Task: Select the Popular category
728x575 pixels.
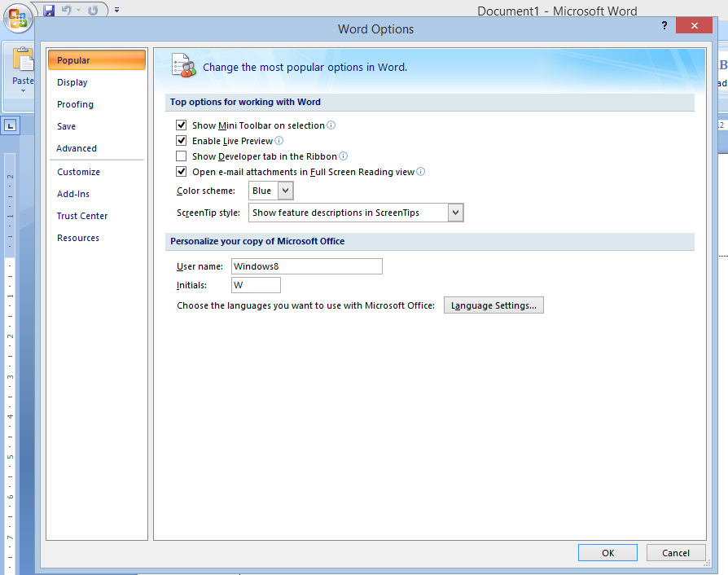Action: [97, 60]
